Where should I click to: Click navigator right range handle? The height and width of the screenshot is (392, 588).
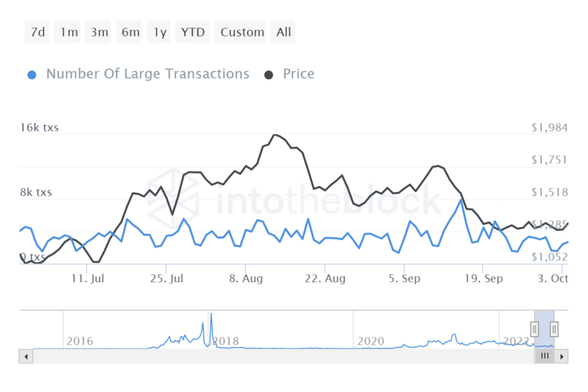point(554,328)
